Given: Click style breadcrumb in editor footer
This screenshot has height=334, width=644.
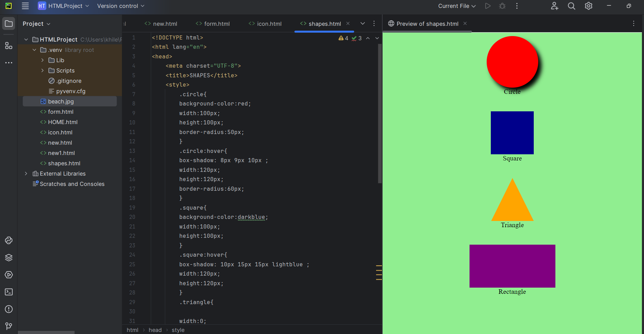Looking at the screenshot, I should tap(178, 330).
